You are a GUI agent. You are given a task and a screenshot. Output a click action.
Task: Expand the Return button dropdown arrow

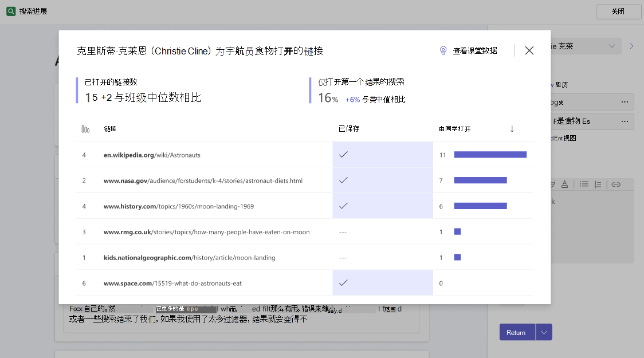pyautogui.click(x=544, y=332)
